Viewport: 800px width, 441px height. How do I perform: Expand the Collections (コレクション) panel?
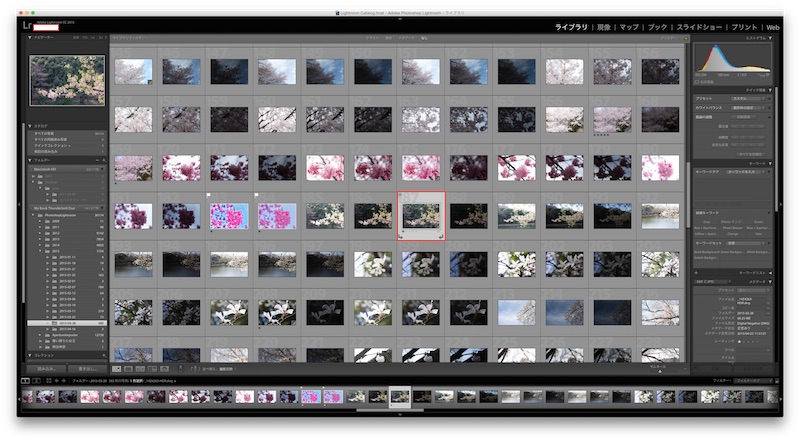(30, 355)
